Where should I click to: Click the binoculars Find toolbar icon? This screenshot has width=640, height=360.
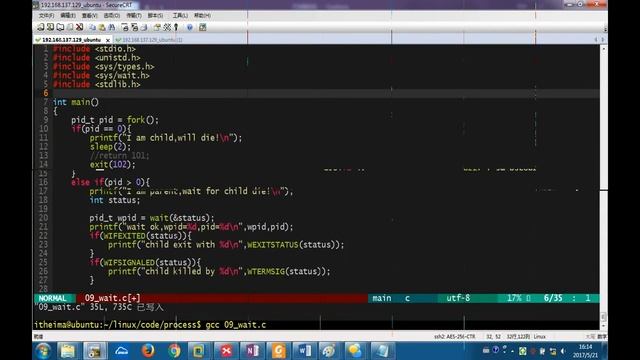coord(112,27)
